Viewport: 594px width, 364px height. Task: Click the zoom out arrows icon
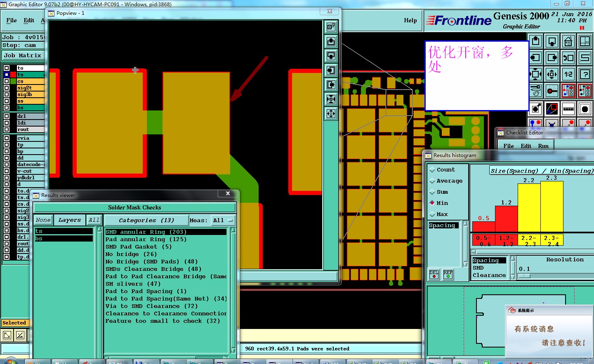(x=535, y=74)
